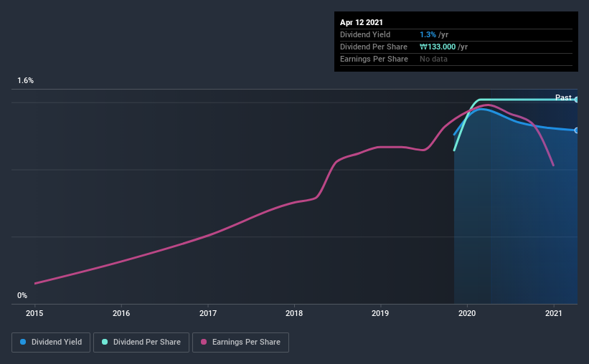Image resolution: width=589 pixels, height=364 pixels.
Task: Select the 2021 x-axis label
Action: [554, 313]
